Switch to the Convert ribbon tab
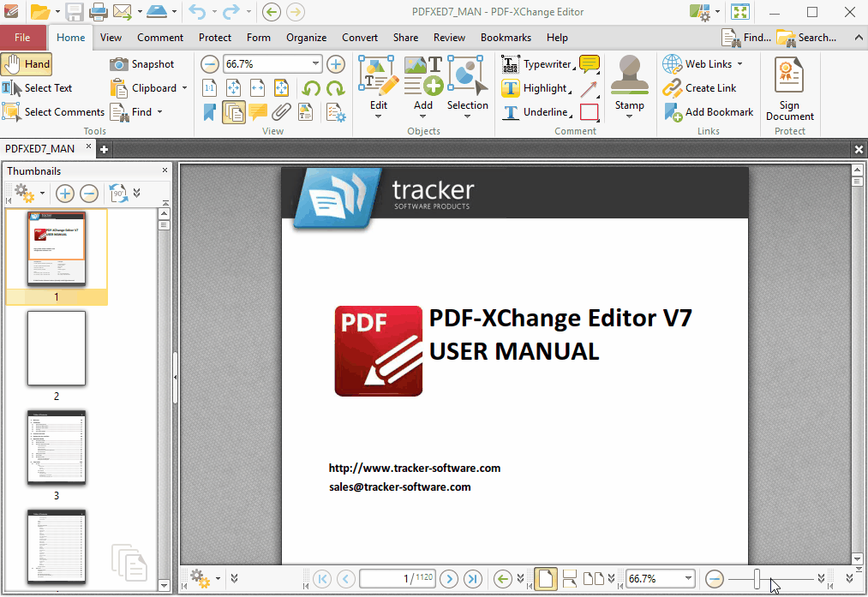Image resolution: width=868 pixels, height=597 pixels. coord(360,38)
